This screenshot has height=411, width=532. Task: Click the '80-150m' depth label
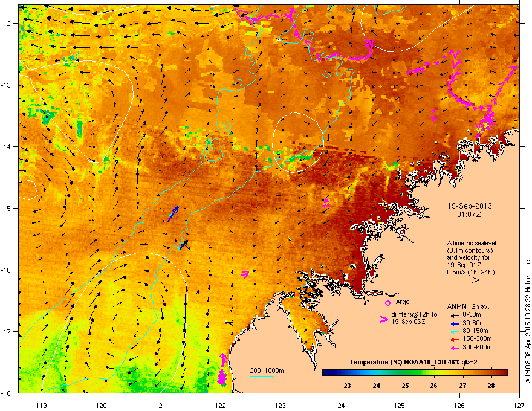475,331
